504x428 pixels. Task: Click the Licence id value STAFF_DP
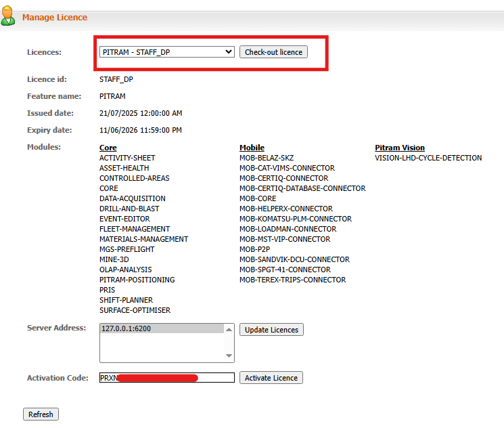pos(116,79)
